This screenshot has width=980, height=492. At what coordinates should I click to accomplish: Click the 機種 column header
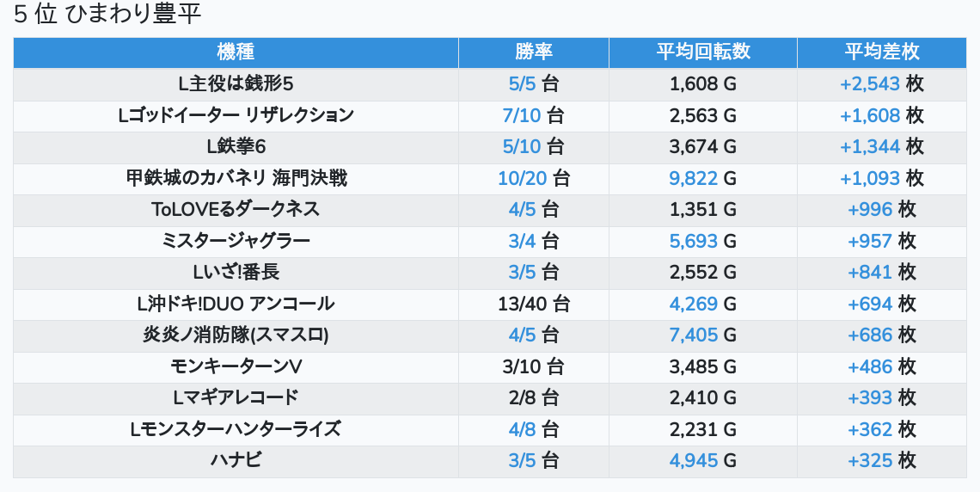pyautogui.click(x=236, y=52)
